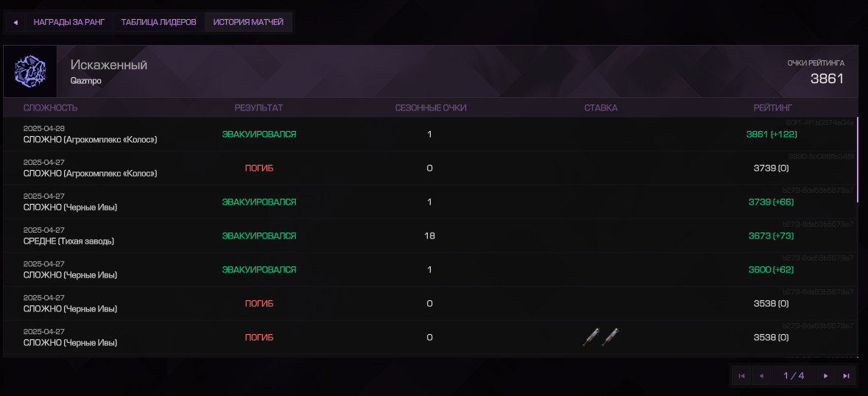Go to next page arrow
Viewport: 868px width, 396px height.
826,376
